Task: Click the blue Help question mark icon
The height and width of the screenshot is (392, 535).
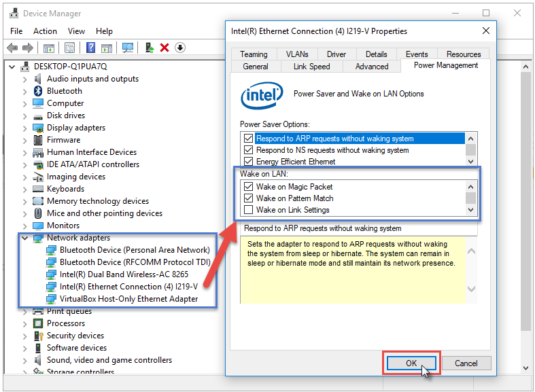Action: (x=91, y=48)
